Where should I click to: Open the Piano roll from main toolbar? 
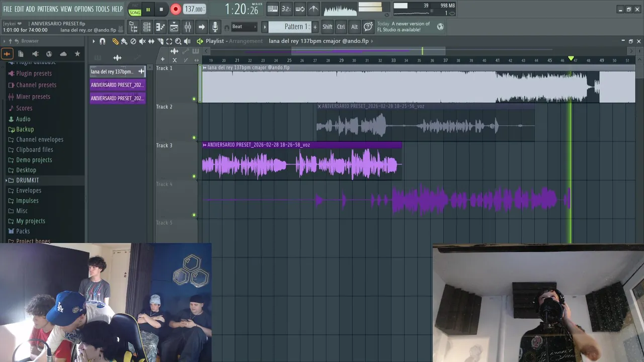160,27
